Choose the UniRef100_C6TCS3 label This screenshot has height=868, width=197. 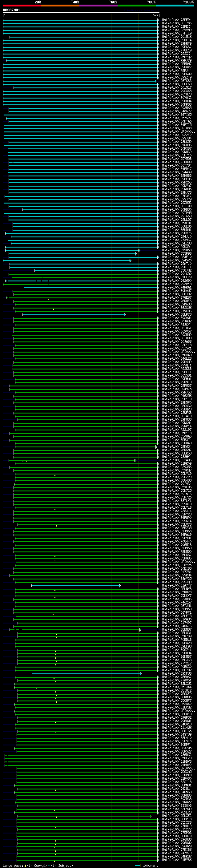[x=177, y=81]
